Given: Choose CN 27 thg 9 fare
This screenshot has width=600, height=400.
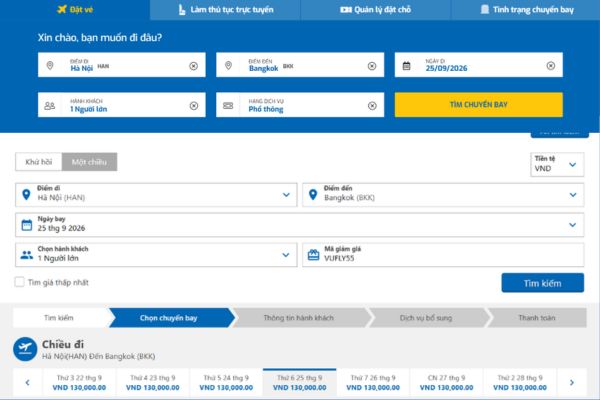Looking at the screenshot, I should coord(447,382).
